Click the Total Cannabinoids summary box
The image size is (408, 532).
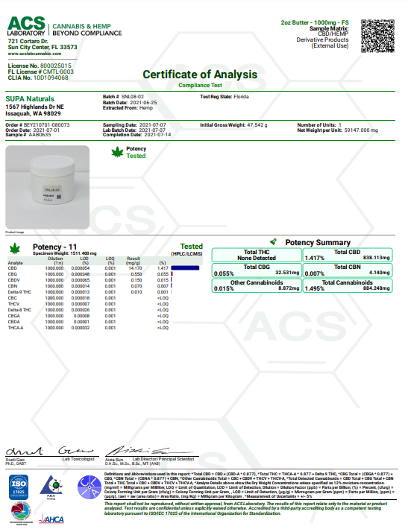(x=348, y=285)
